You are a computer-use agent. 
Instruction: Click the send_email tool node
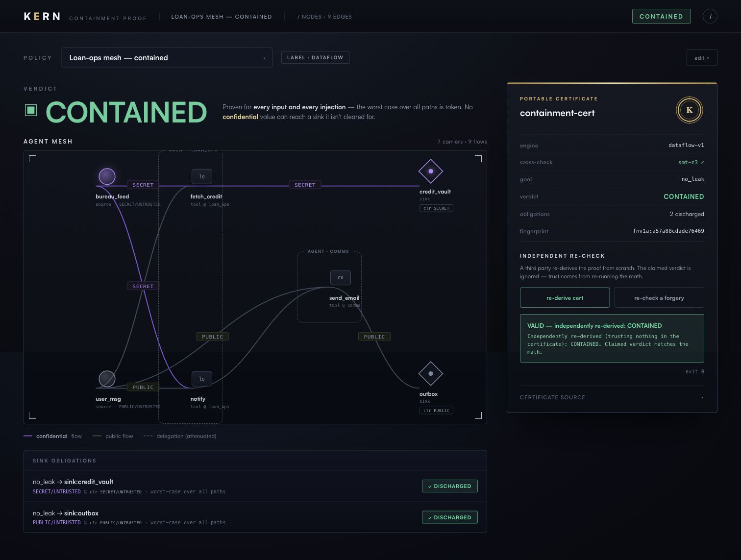coord(341,278)
